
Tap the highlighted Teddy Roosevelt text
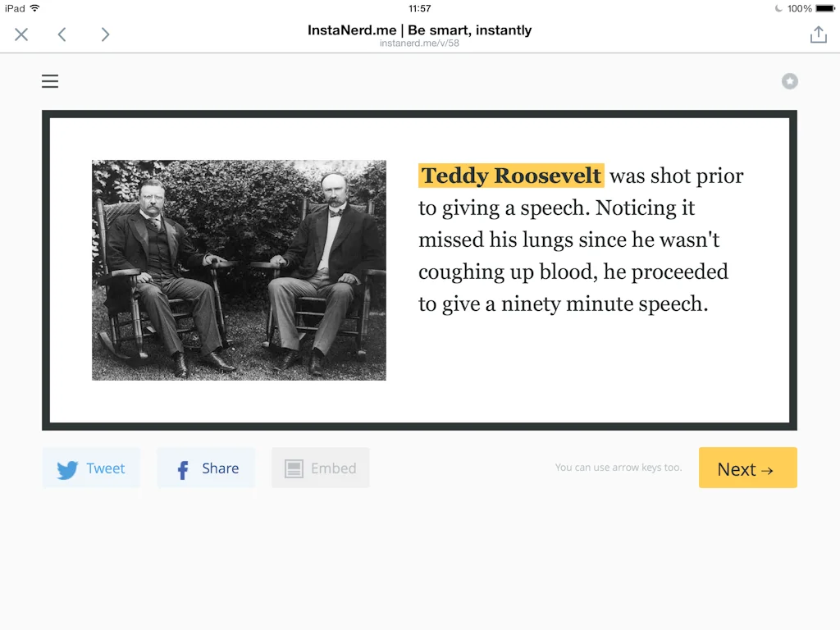click(510, 176)
